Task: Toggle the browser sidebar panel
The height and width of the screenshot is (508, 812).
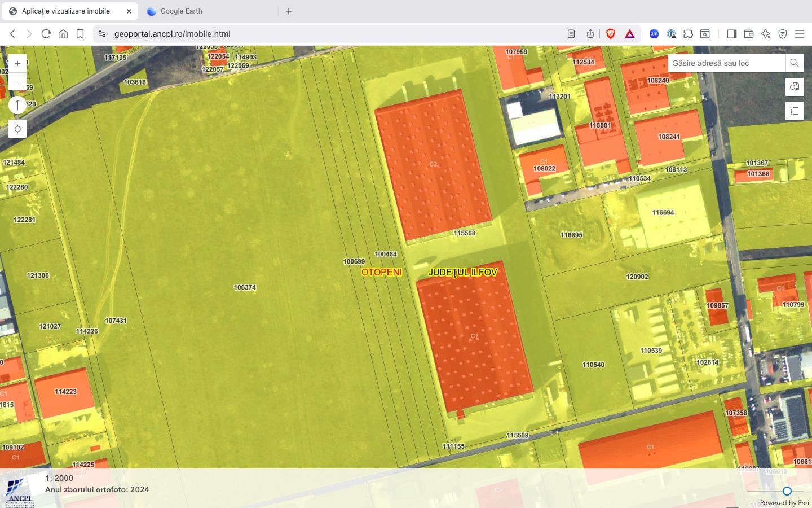Action: [731, 34]
